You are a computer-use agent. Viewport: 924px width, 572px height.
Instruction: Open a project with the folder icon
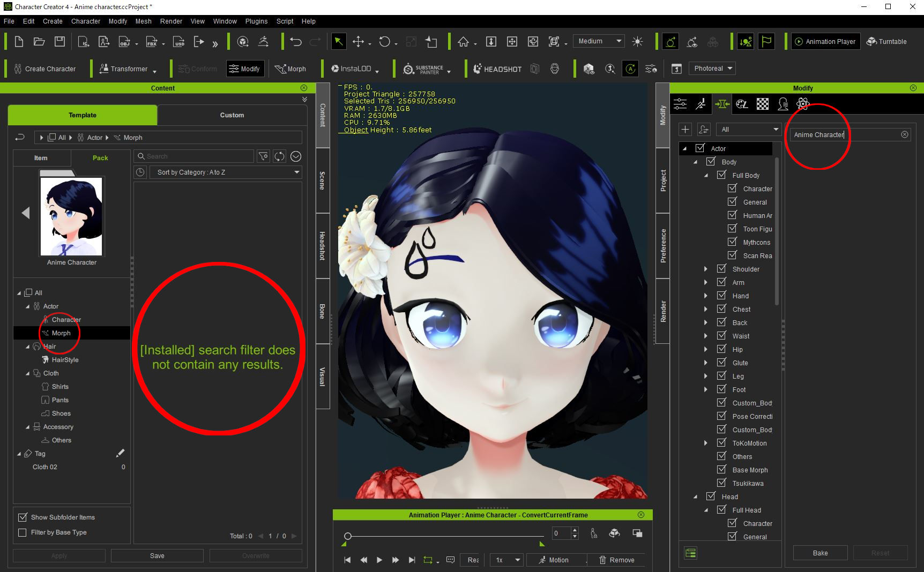39,41
